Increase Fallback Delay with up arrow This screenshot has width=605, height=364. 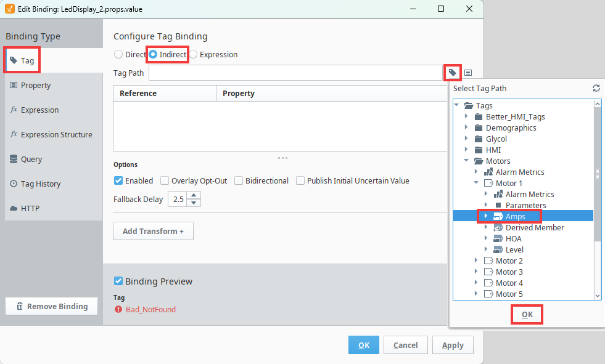tap(194, 196)
